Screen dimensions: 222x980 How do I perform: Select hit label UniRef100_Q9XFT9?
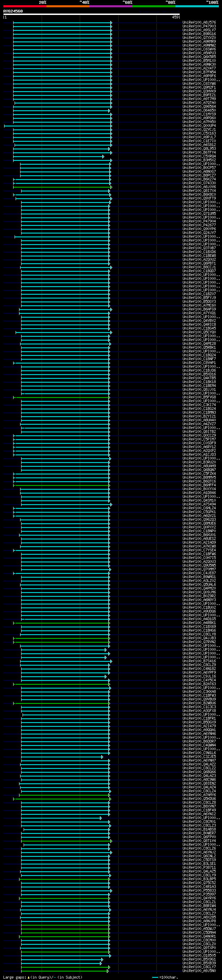(x=199, y=198)
